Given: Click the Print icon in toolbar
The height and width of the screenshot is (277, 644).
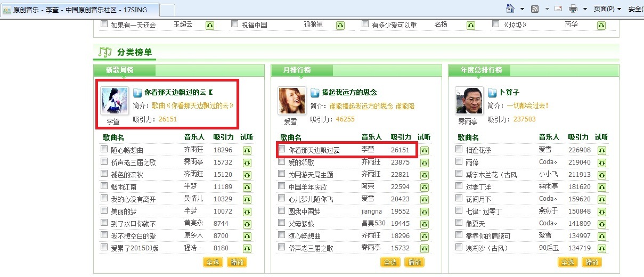Looking at the screenshot, I should pyautogui.click(x=573, y=9).
